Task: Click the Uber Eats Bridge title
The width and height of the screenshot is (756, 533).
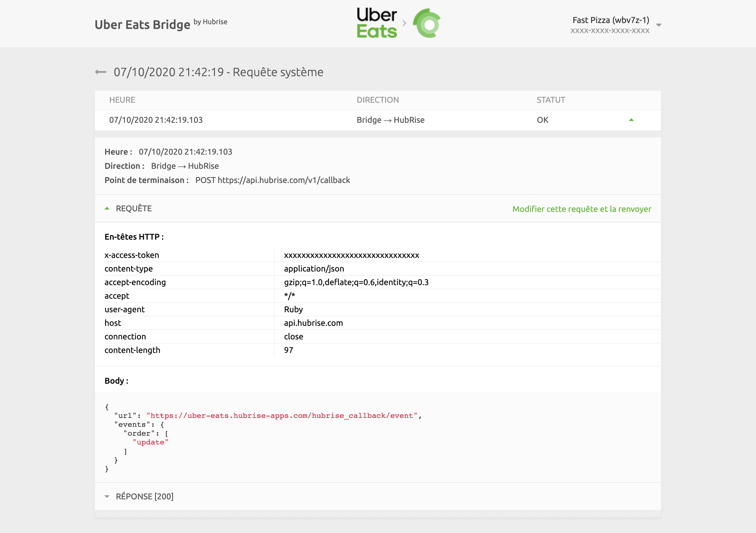Action: pos(142,25)
